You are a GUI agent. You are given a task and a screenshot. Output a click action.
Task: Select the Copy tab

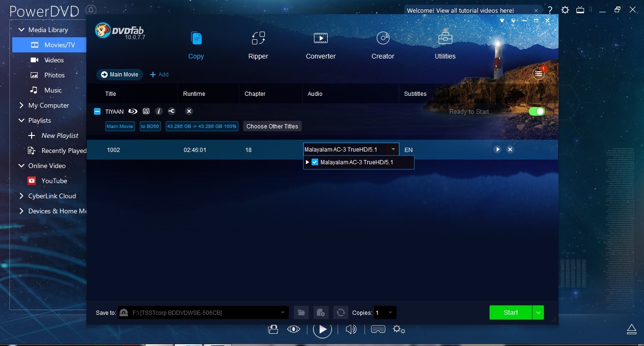click(x=196, y=45)
